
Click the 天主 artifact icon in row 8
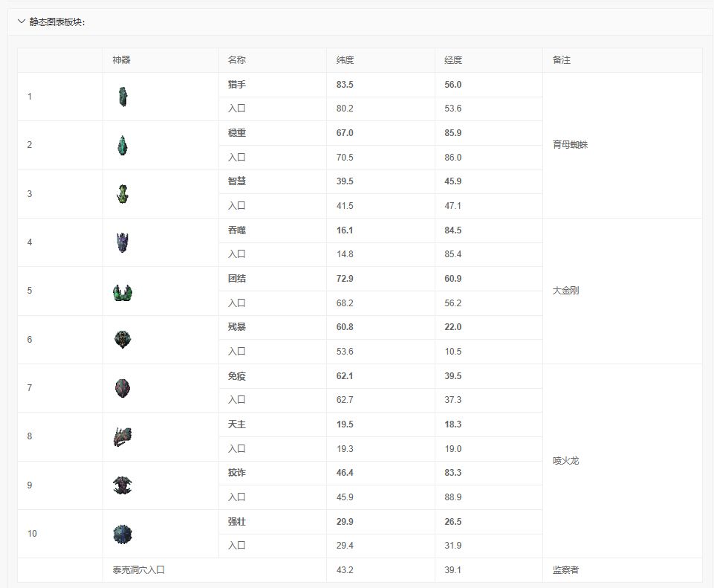123,437
